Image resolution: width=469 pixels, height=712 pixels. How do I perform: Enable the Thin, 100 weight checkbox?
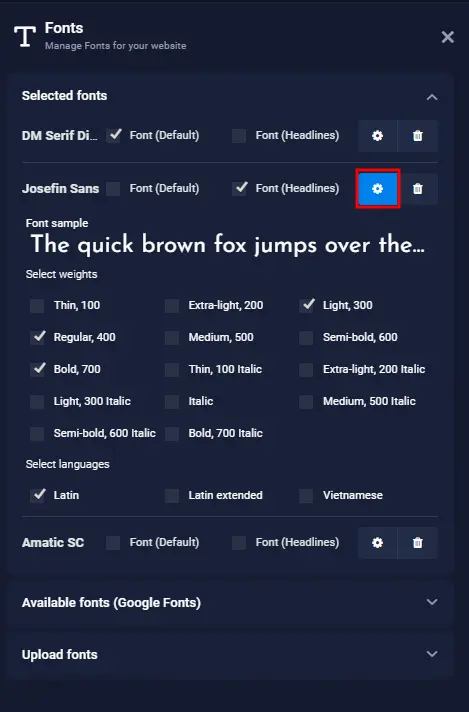click(37, 306)
